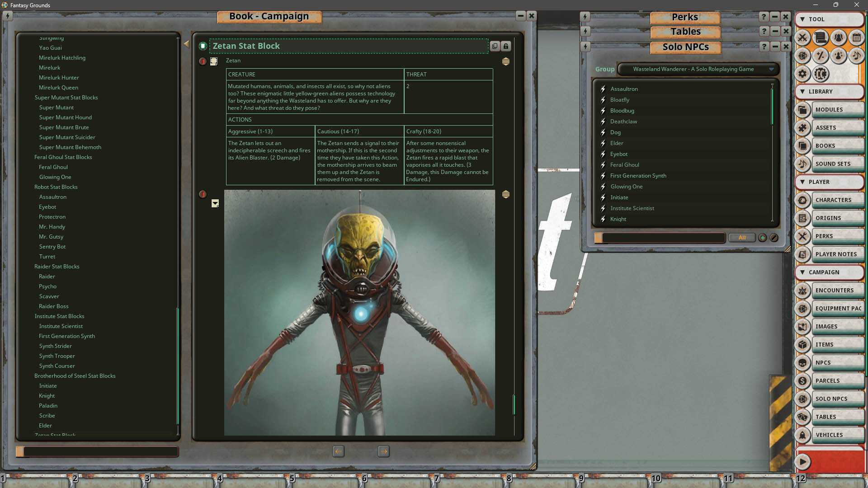Click the lightning link icon beside Deathclaw
This screenshot has height=488, width=868.
pos(603,122)
